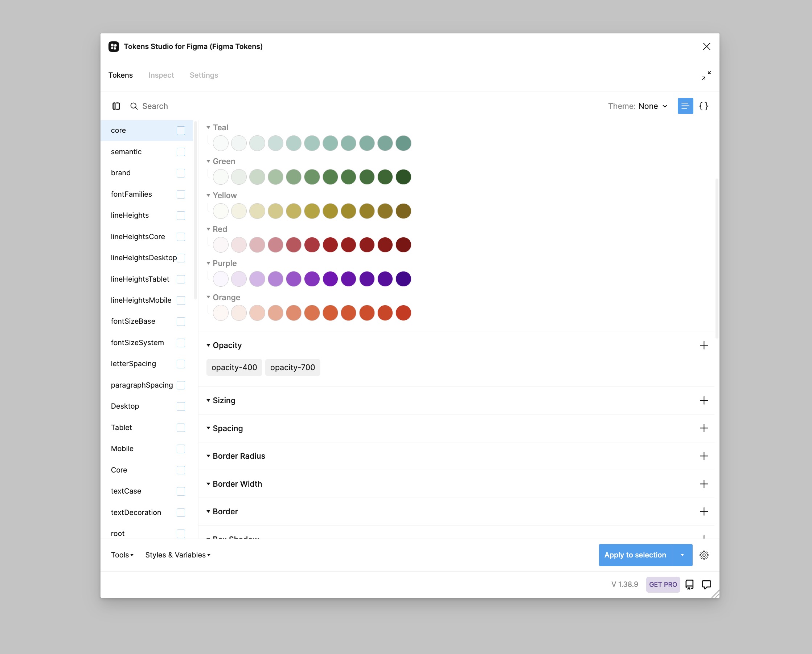Open the JSON editor view
Image resolution: width=812 pixels, height=654 pixels.
pos(704,106)
